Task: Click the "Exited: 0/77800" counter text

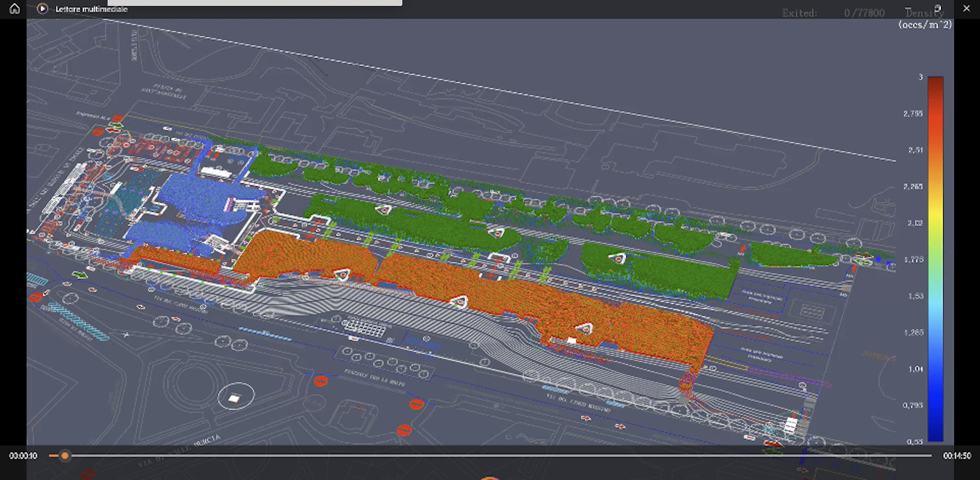Action: coord(833,13)
